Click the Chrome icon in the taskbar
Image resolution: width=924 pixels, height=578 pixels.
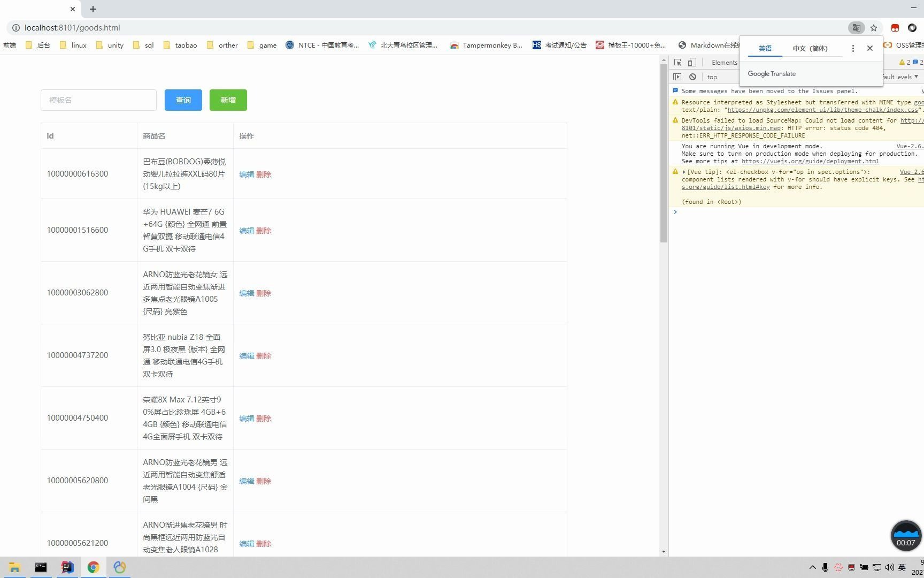(93, 567)
